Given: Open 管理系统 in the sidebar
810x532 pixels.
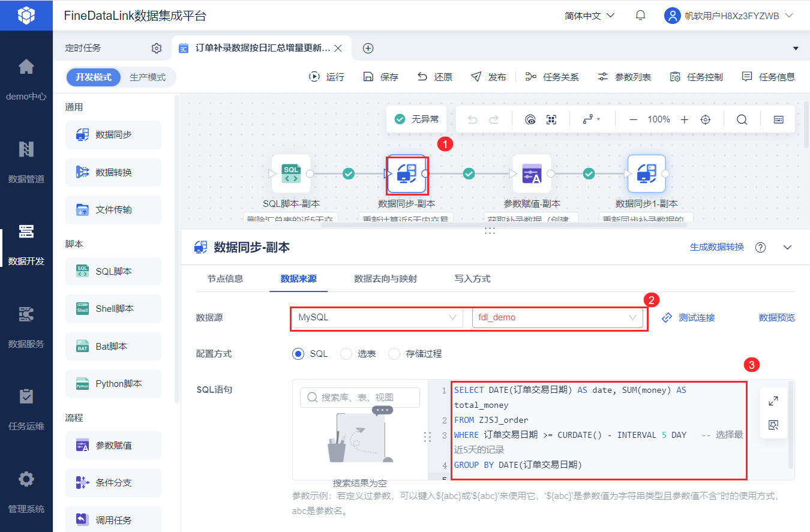Looking at the screenshot, I should [x=26, y=493].
